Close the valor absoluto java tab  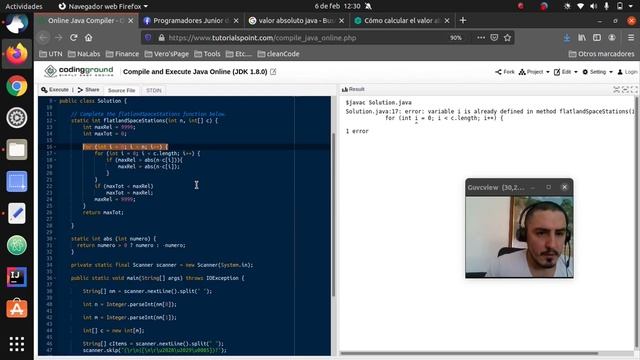click(341, 20)
